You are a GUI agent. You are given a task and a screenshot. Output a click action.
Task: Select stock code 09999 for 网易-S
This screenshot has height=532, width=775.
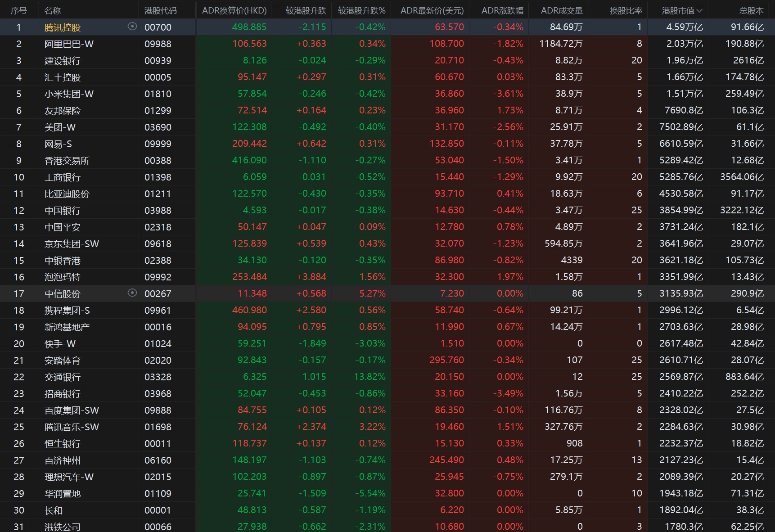click(158, 144)
